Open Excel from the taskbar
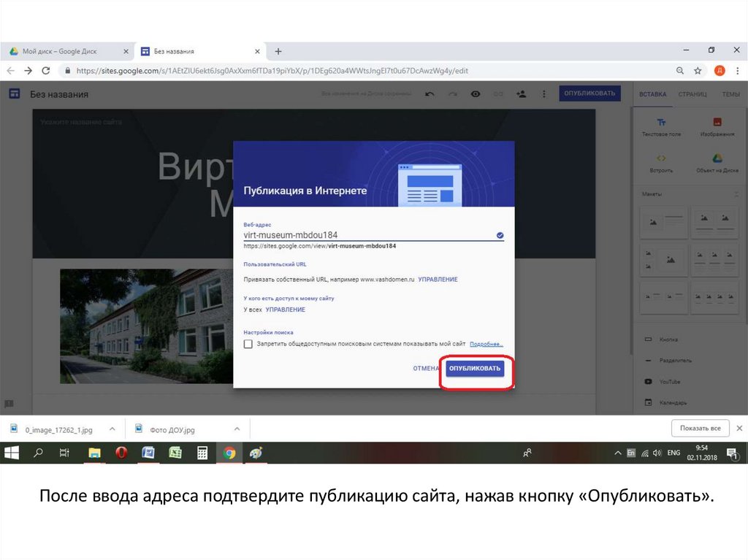The height and width of the screenshot is (560, 748). pyautogui.click(x=175, y=453)
